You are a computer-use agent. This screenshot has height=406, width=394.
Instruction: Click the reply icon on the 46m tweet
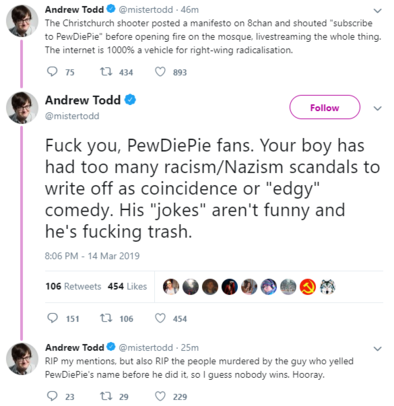click(52, 72)
